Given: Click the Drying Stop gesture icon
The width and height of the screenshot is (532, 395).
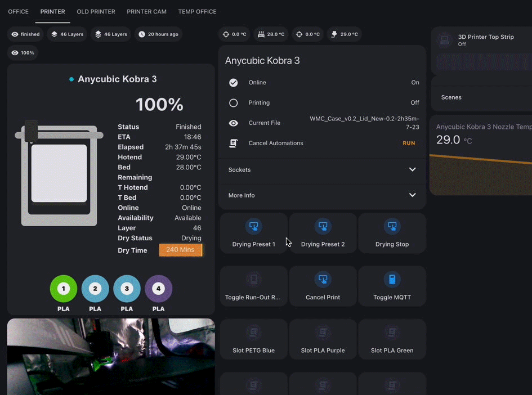Looking at the screenshot, I should tap(392, 226).
